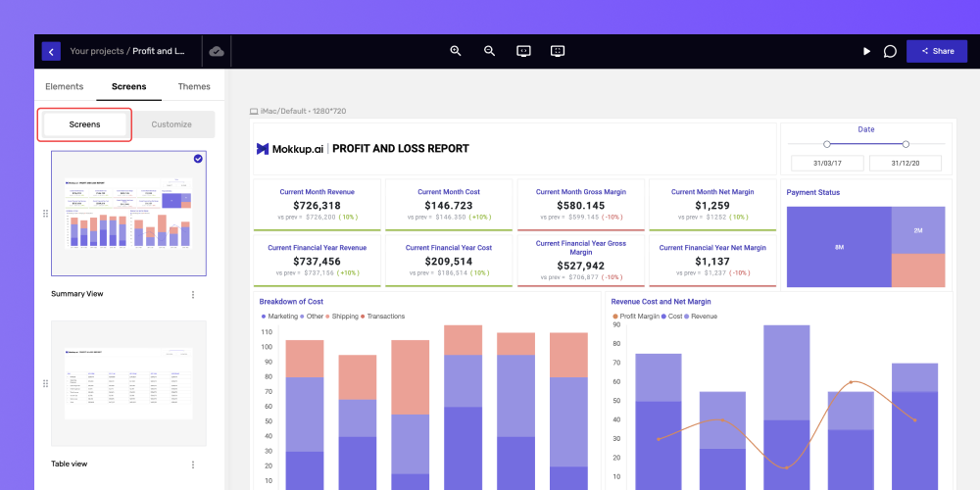This screenshot has width=980, height=490.
Task: Open the Summary View three-dot menu
Action: 193,294
